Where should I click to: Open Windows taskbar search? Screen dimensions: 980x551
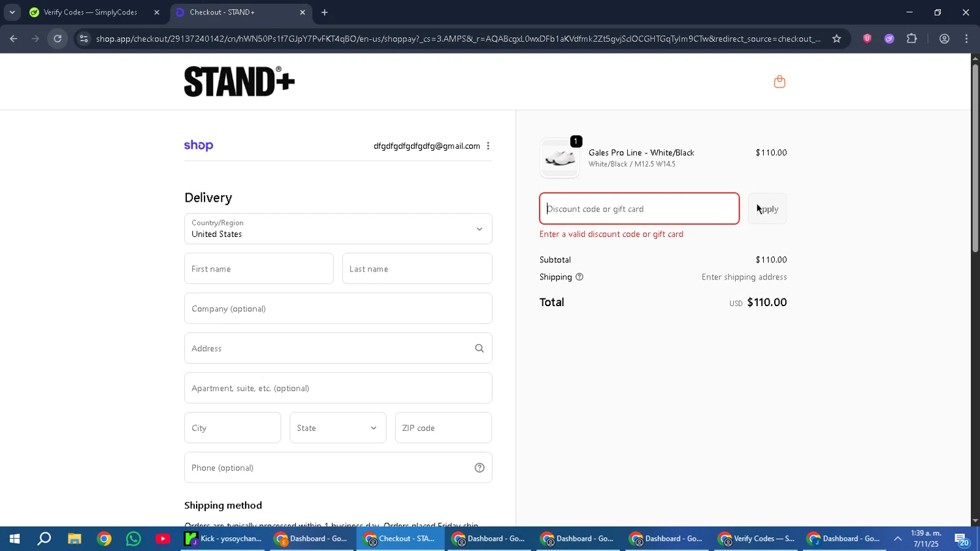tap(44, 539)
